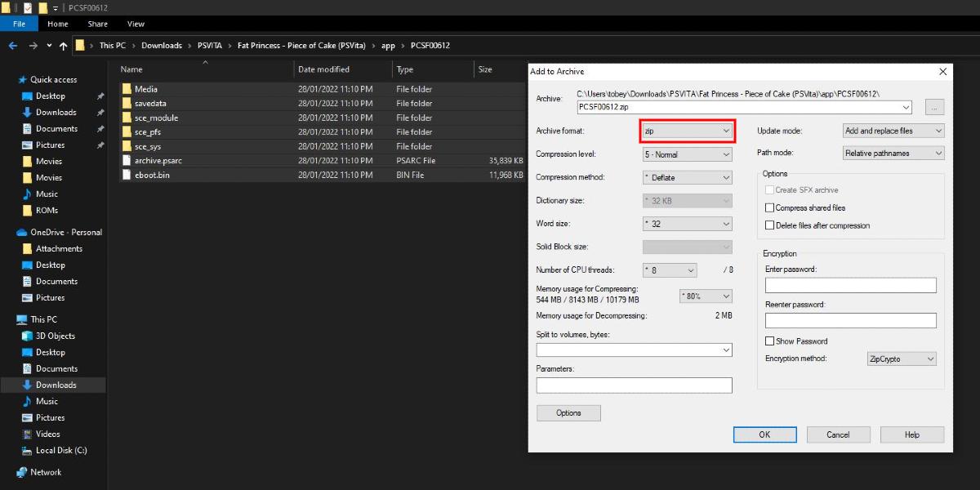
Task: Open the View ribbon tab
Action: tap(136, 24)
